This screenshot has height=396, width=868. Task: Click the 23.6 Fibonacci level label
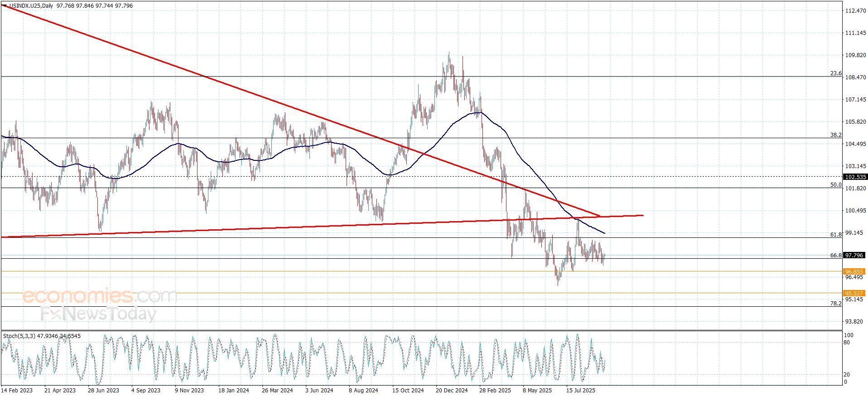click(x=835, y=73)
